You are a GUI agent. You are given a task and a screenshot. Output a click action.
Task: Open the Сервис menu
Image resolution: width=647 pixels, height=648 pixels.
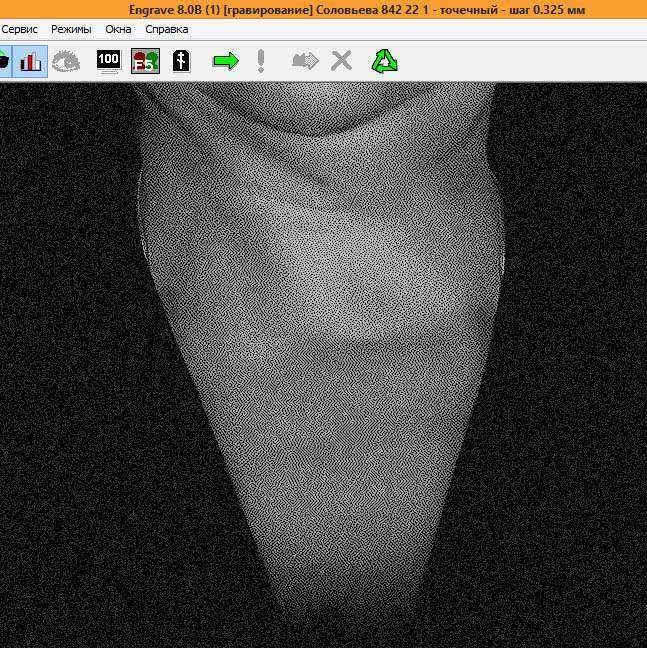(x=19, y=30)
